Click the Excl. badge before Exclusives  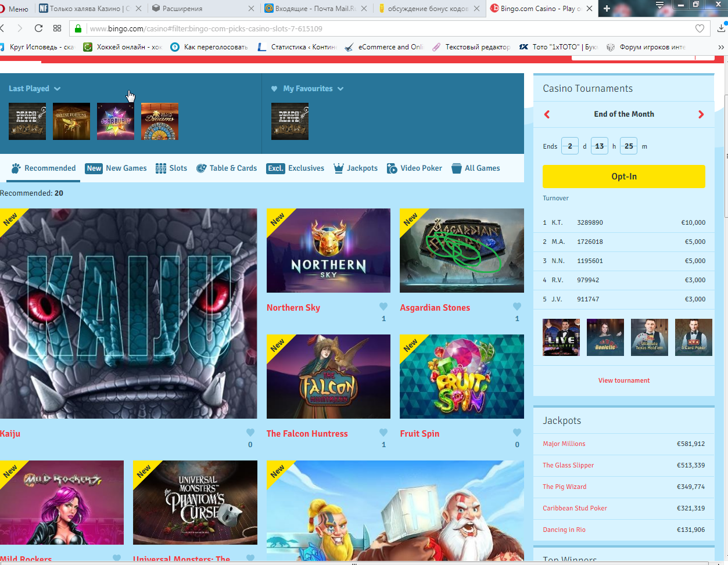[x=275, y=168]
